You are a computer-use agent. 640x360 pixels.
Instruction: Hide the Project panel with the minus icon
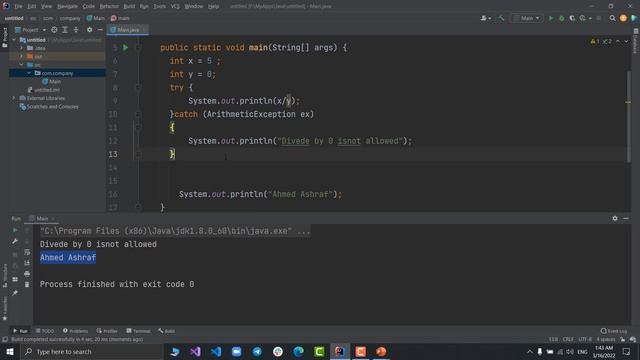coord(100,30)
